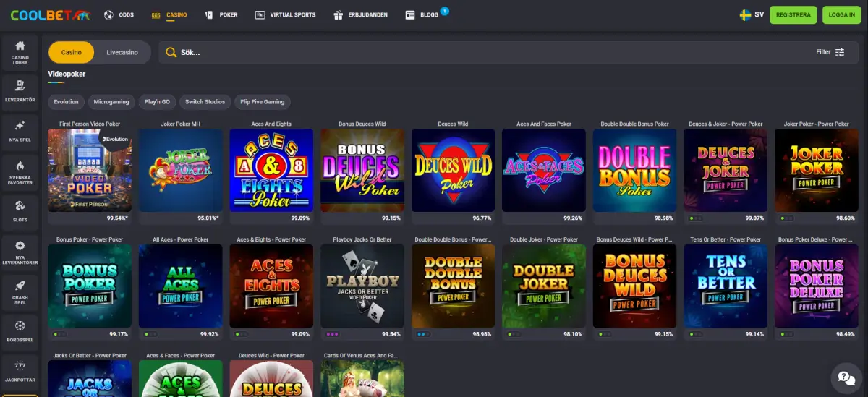Open Casino Lobby from sidebar
The width and height of the screenshot is (868, 397).
pos(20,52)
